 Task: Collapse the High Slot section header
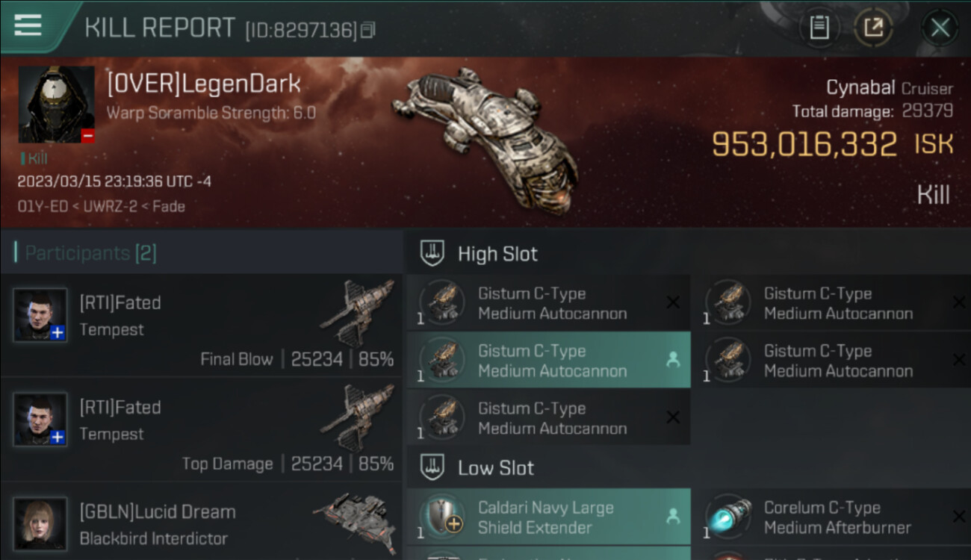pos(688,253)
